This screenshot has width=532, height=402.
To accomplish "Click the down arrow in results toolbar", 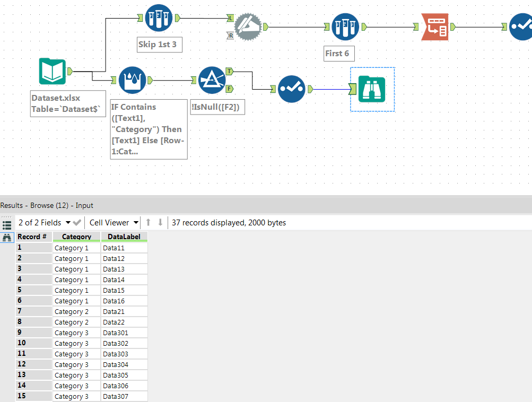I will tap(160, 223).
